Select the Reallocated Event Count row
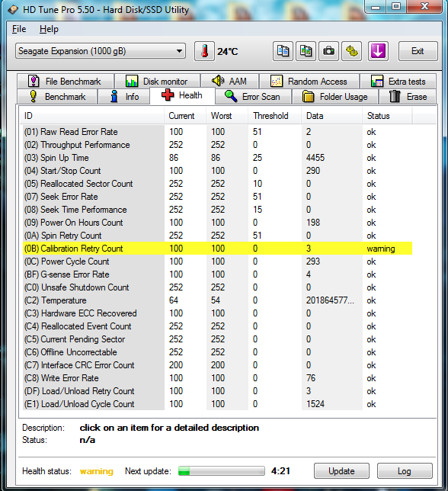 [217, 326]
